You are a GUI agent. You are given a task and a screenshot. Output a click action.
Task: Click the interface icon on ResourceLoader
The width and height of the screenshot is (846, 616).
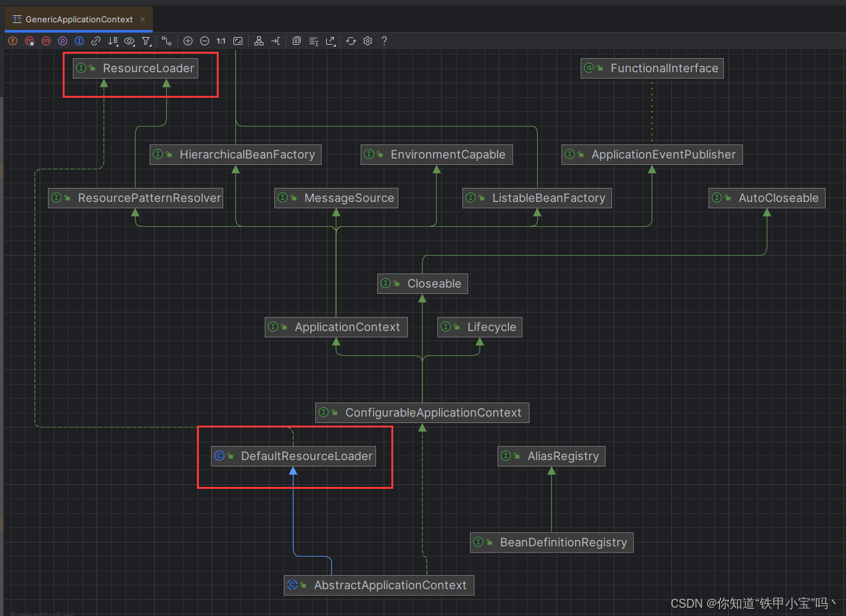pyautogui.click(x=81, y=68)
